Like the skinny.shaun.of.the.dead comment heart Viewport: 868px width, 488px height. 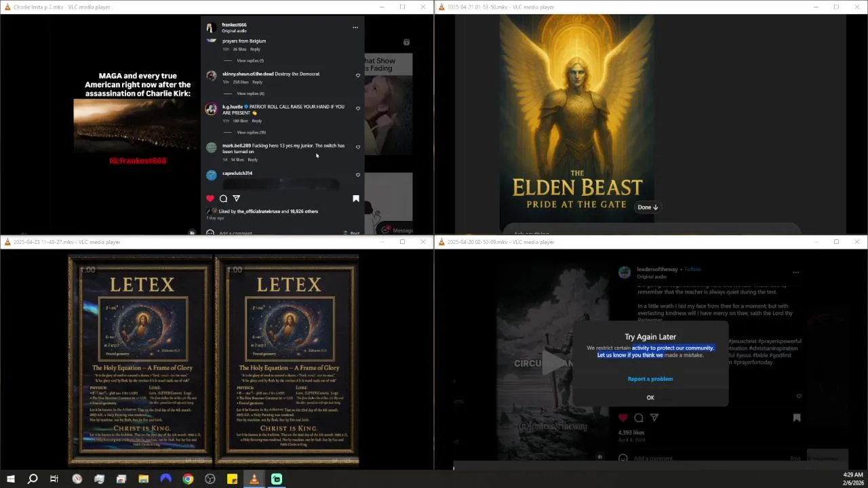pos(358,76)
